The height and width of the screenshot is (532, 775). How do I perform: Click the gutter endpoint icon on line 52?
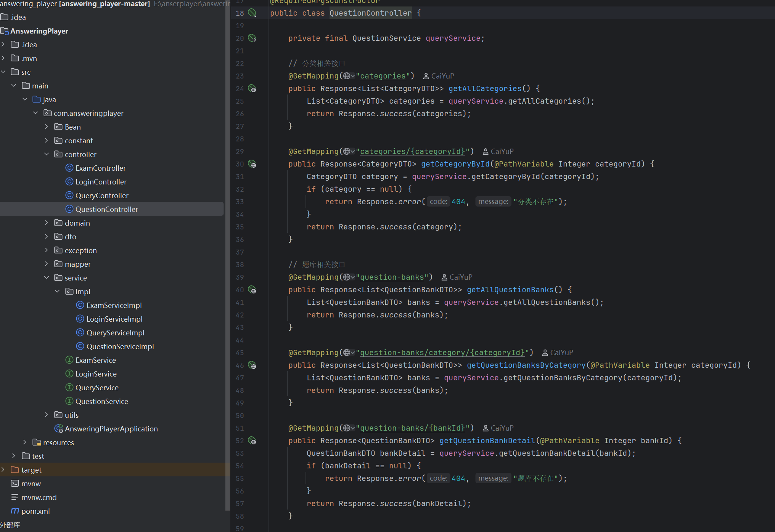coord(252,441)
